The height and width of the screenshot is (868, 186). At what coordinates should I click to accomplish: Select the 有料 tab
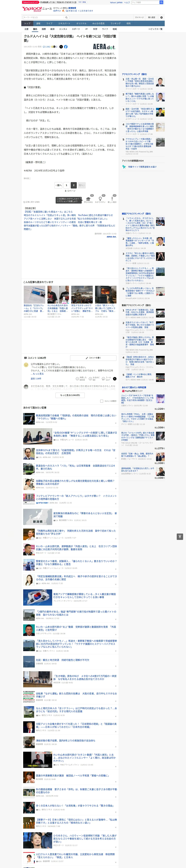(x=128, y=24)
